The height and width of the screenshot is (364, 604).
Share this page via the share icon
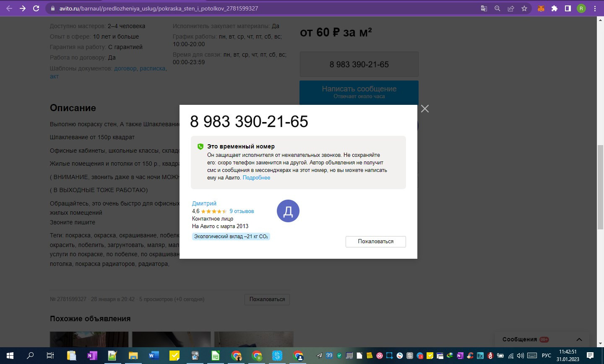[511, 8]
